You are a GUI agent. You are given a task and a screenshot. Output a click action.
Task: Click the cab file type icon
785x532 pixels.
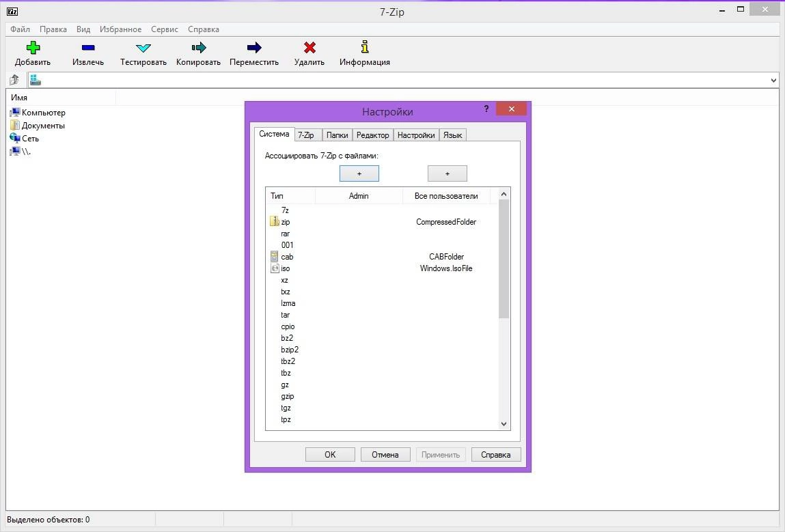(275, 256)
